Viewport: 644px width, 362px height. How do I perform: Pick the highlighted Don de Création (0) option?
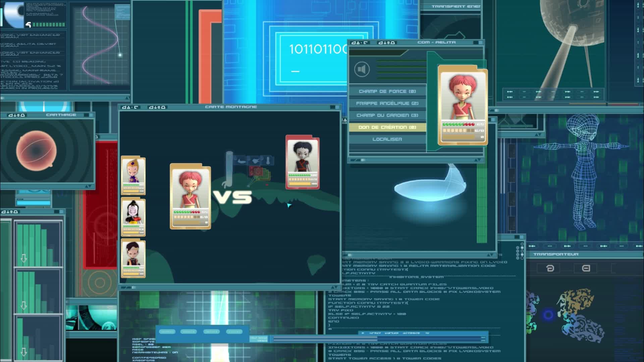coord(387,127)
